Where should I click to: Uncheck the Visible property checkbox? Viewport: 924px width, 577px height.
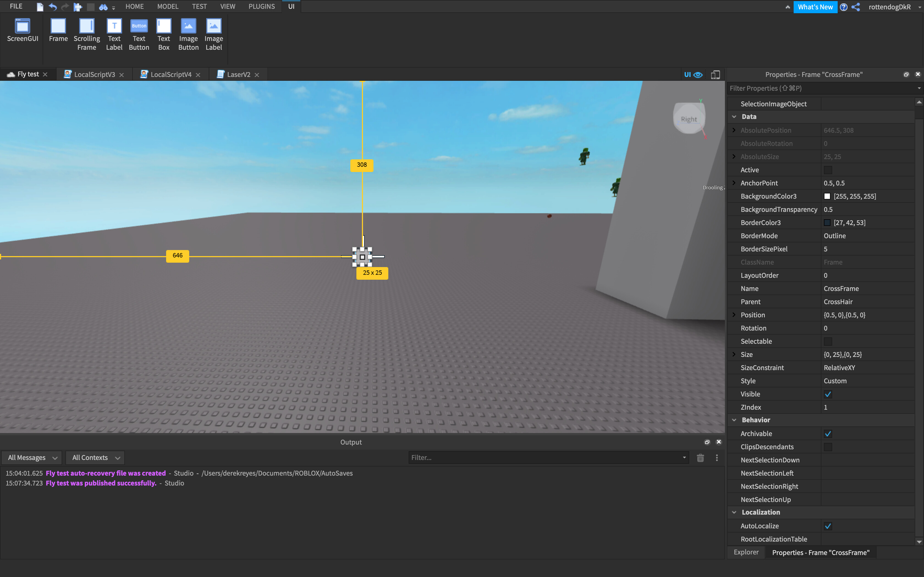[x=827, y=394]
